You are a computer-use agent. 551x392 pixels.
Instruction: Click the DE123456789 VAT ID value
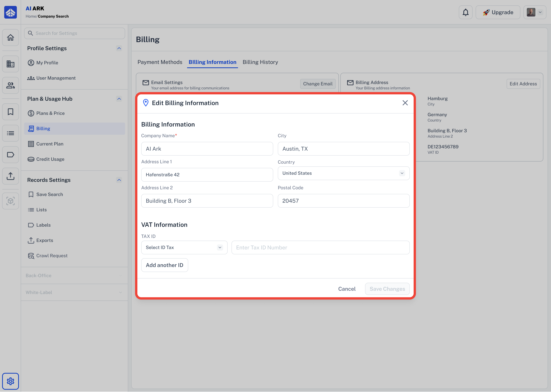point(443,147)
